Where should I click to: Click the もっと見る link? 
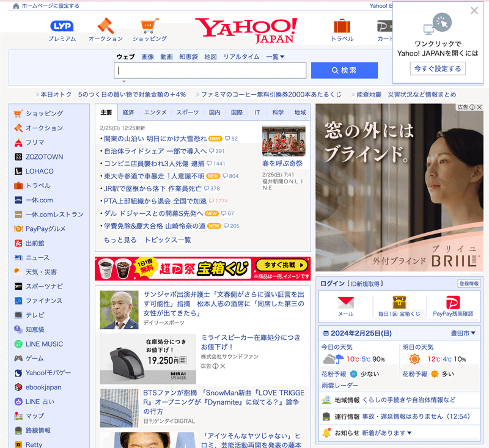[120, 240]
